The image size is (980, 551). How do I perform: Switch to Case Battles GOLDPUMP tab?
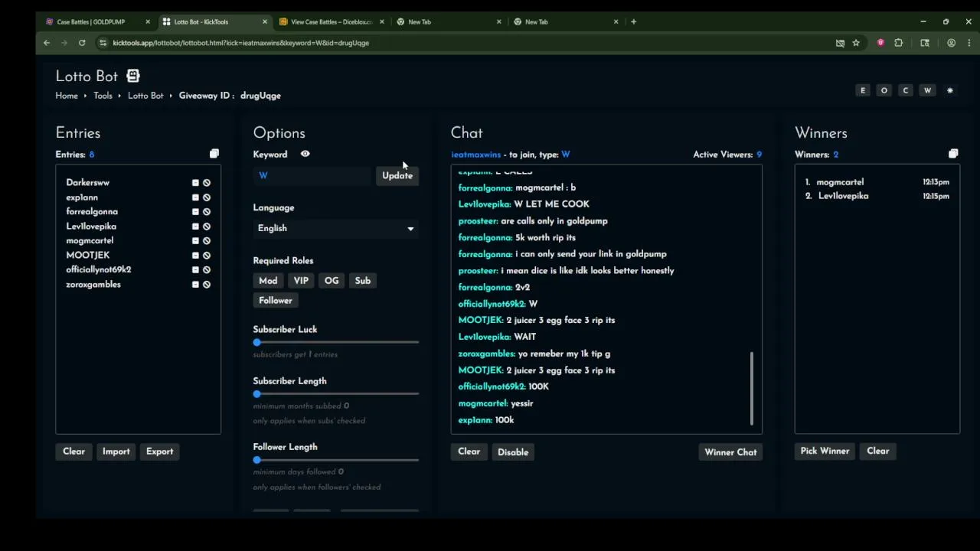point(97,21)
